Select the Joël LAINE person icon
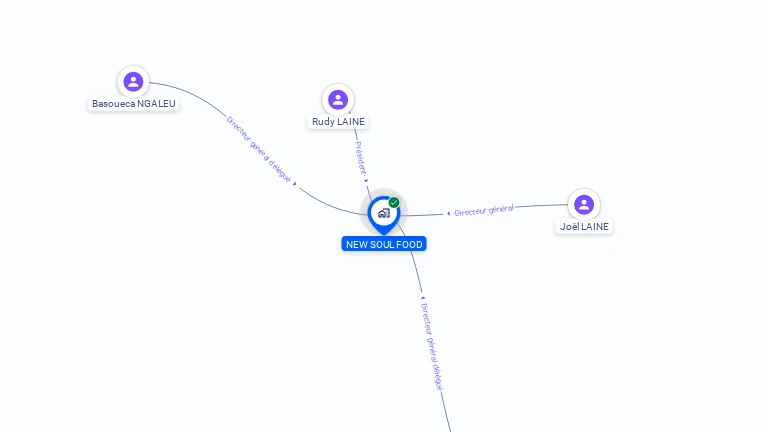This screenshot has height=432, width=768. (584, 204)
